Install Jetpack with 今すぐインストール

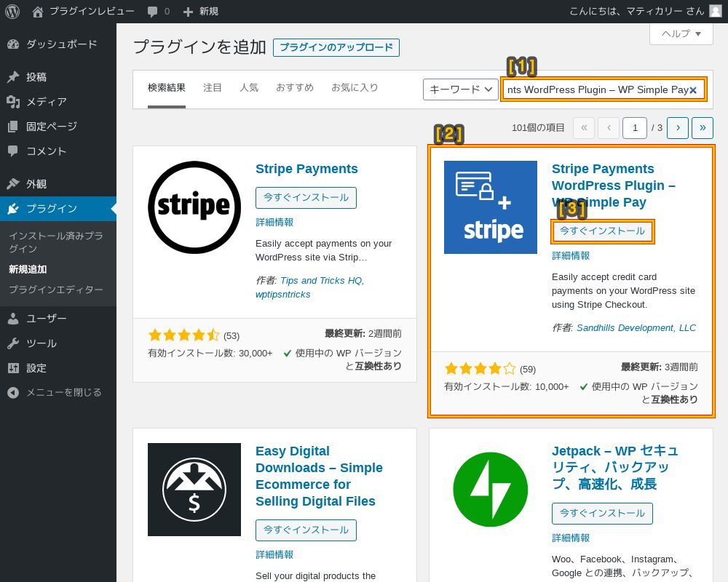[x=602, y=514]
